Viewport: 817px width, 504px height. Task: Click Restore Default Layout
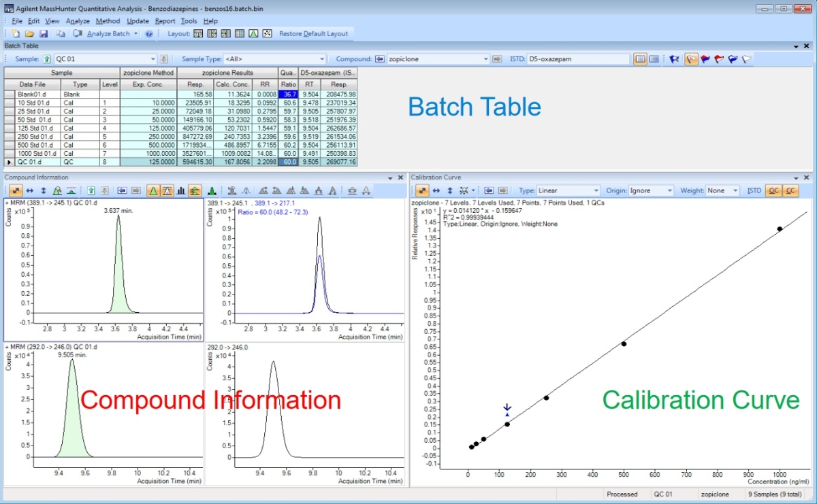313,33
